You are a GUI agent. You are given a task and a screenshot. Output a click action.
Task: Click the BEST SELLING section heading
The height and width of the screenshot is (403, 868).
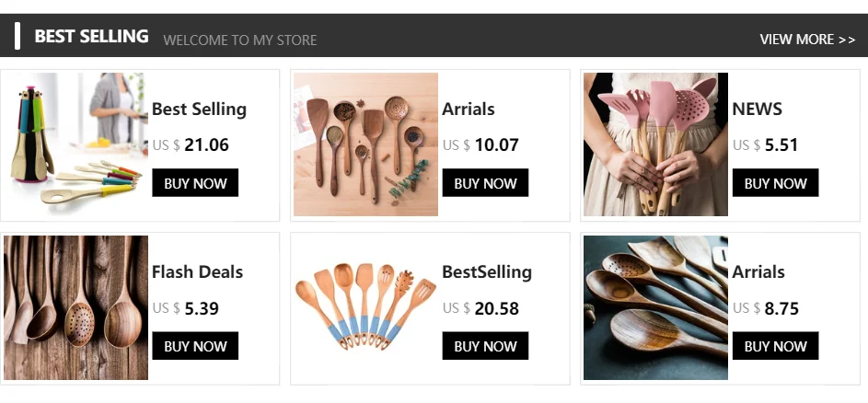(91, 37)
